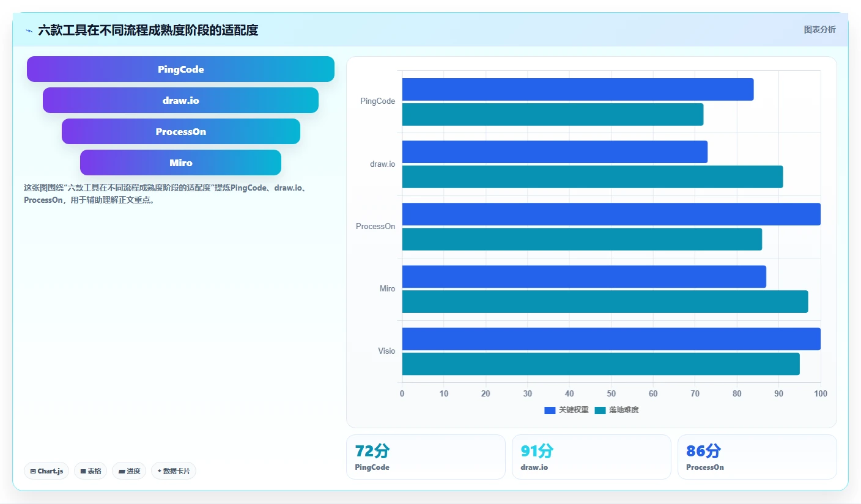Select the ProcessOn funnel stage
Viewport: 861px width, 504px height.
(180, 131)
